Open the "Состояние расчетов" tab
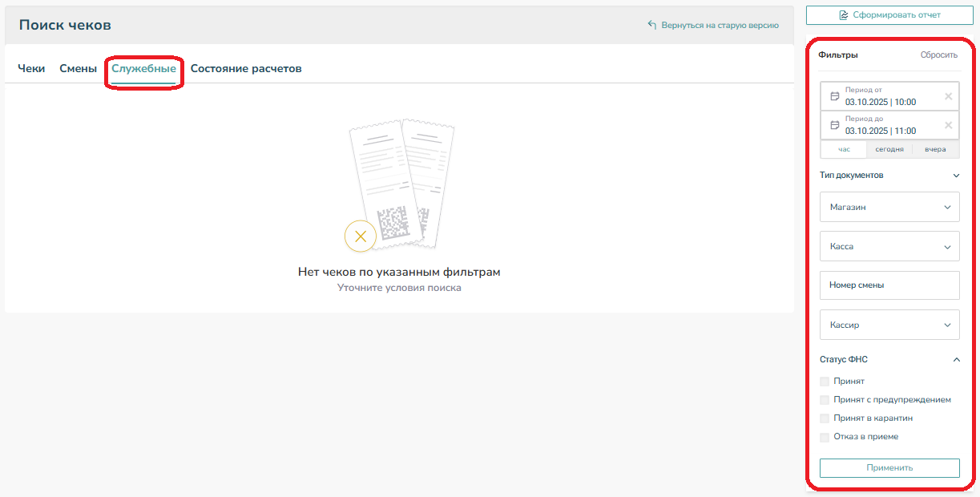 246,69
